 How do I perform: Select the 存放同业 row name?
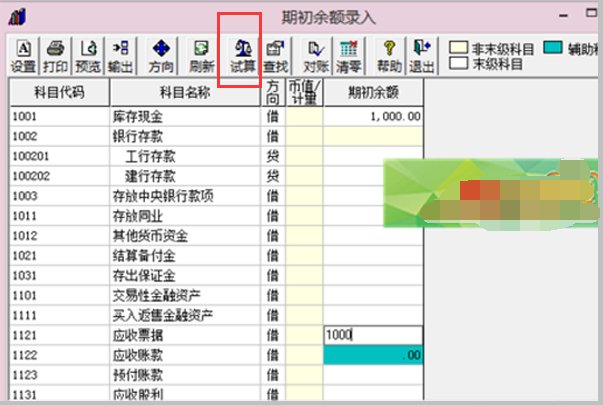(138, 216)
